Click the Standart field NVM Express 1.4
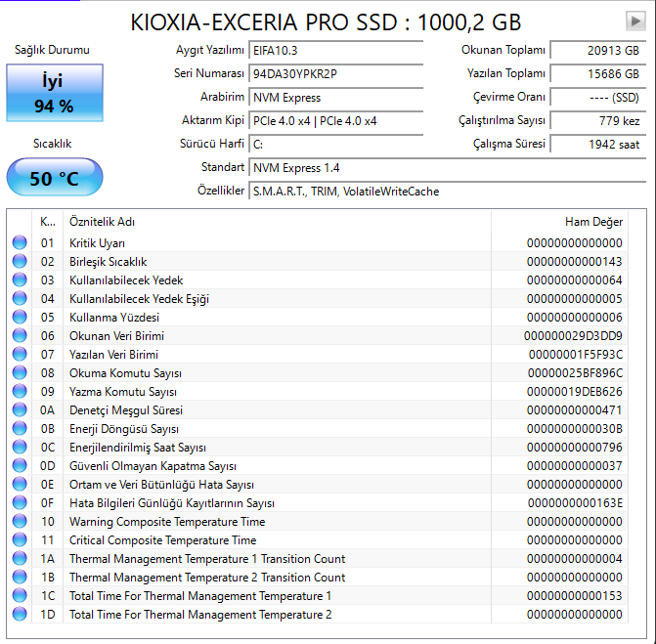 [x=447, y=168]
